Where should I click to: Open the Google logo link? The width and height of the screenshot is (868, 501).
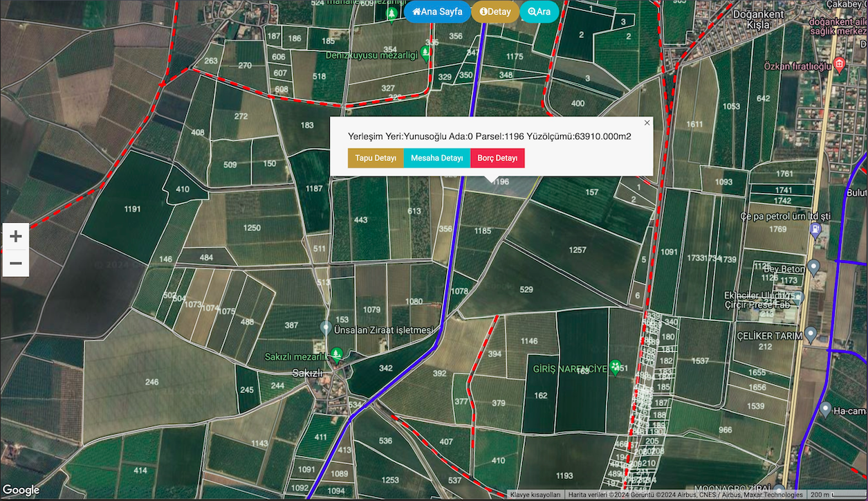pos(21,490)
